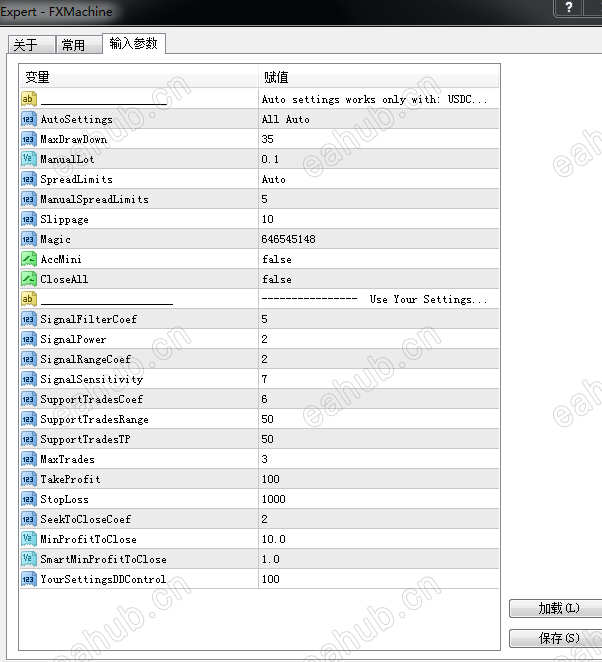Click the 加载 (L) load button

[556, 608]
